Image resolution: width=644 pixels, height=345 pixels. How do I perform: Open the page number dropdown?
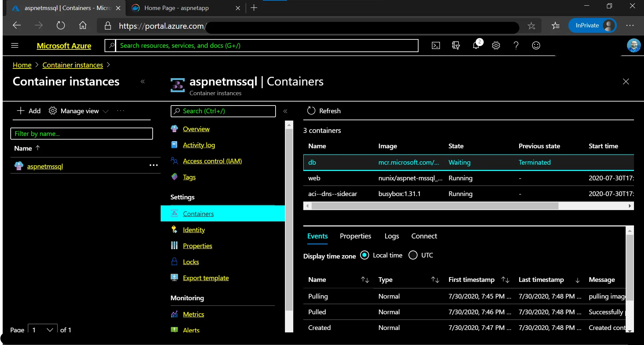click(x=43, y=330)
